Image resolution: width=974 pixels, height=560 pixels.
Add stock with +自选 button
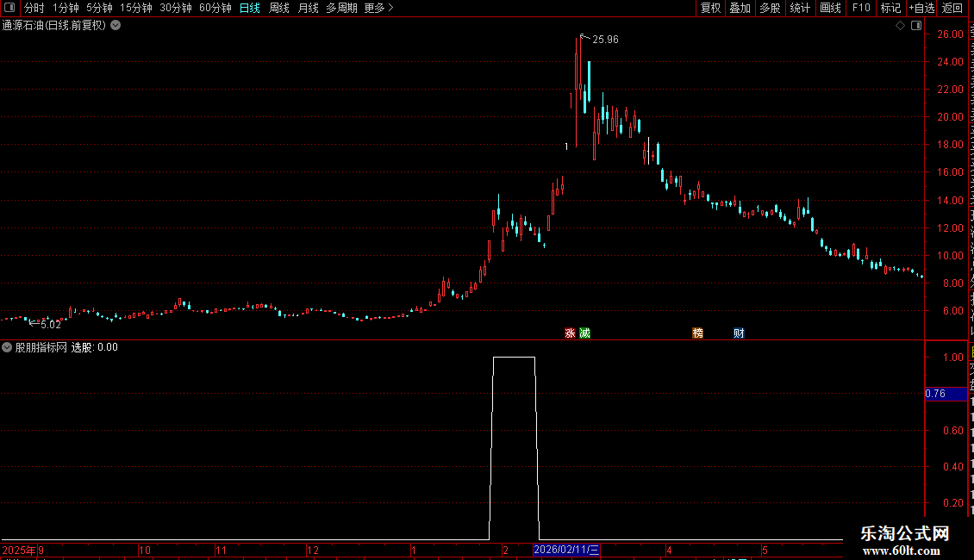coord(921,8)
